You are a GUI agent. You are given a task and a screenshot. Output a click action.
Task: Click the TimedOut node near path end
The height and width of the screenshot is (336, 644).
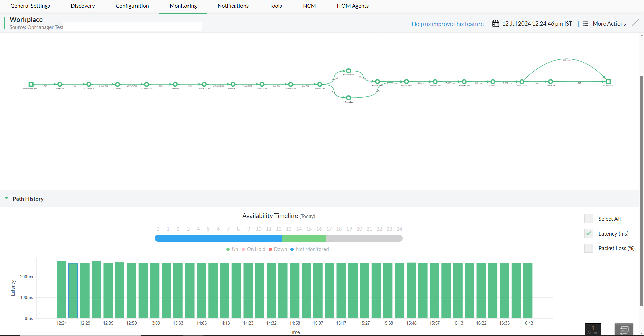click(550, 81)
